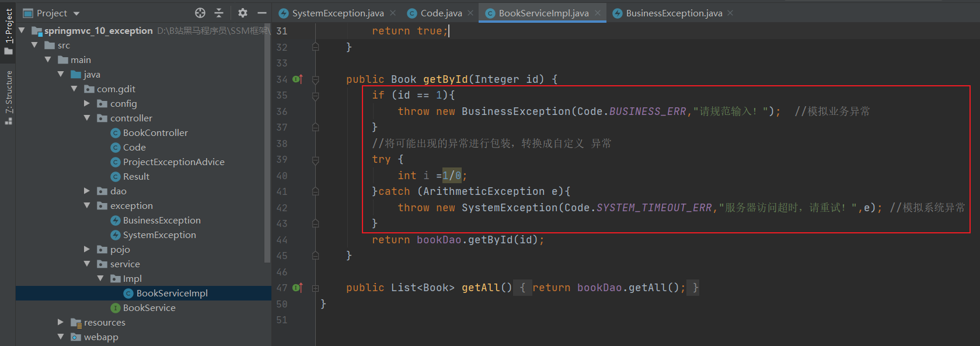Collapse the com.gdit package

click(74, 89)
